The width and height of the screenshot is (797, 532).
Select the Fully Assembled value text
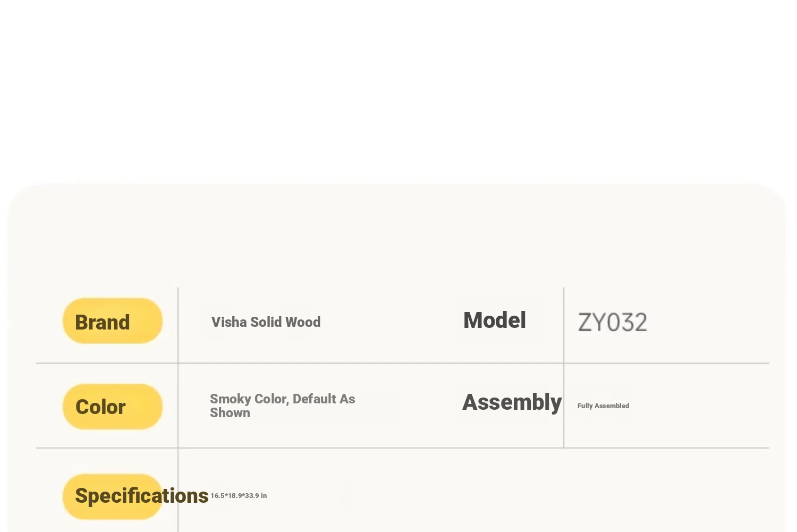(603, 406)
